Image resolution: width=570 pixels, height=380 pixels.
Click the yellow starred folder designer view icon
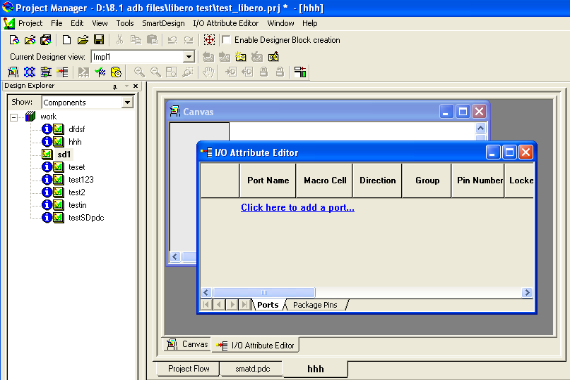[241, 57]
